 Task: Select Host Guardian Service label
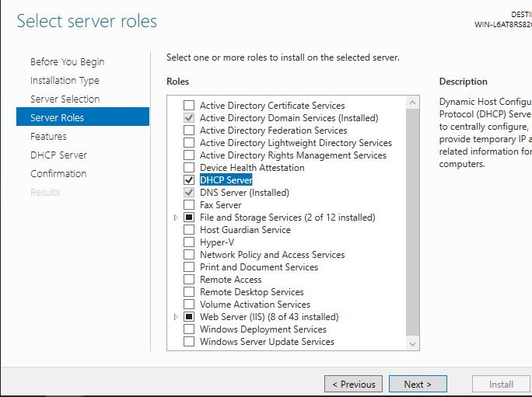click(x=245, y=230)
